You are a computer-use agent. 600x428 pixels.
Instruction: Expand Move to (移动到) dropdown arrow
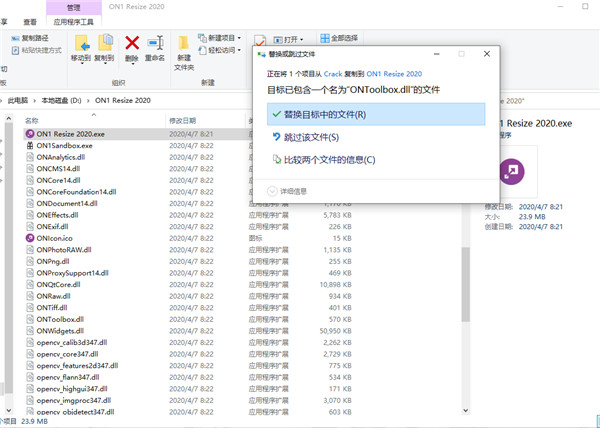(82, 64)
